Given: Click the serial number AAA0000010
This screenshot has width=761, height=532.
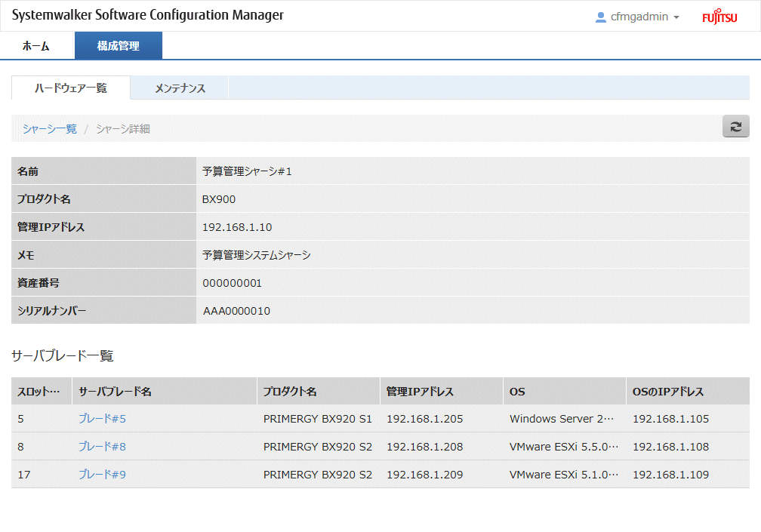Looking at the screenshot, I should pos(236,311).
